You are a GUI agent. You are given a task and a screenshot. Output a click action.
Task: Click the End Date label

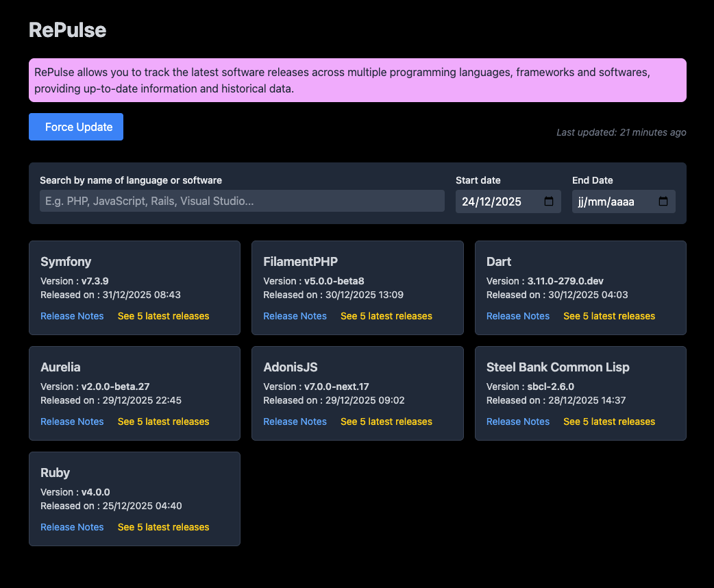pyautogui.click(x=593, y=180)
